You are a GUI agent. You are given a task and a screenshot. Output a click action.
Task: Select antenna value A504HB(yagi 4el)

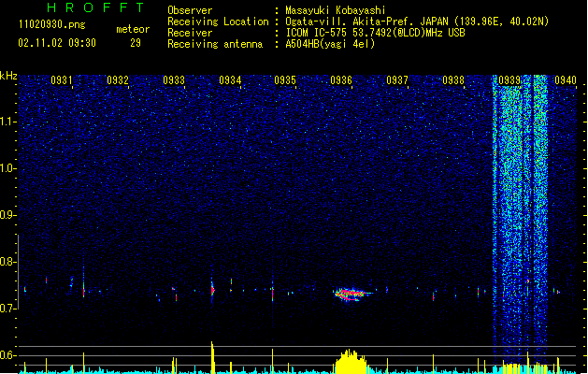(x=330, y=44)
